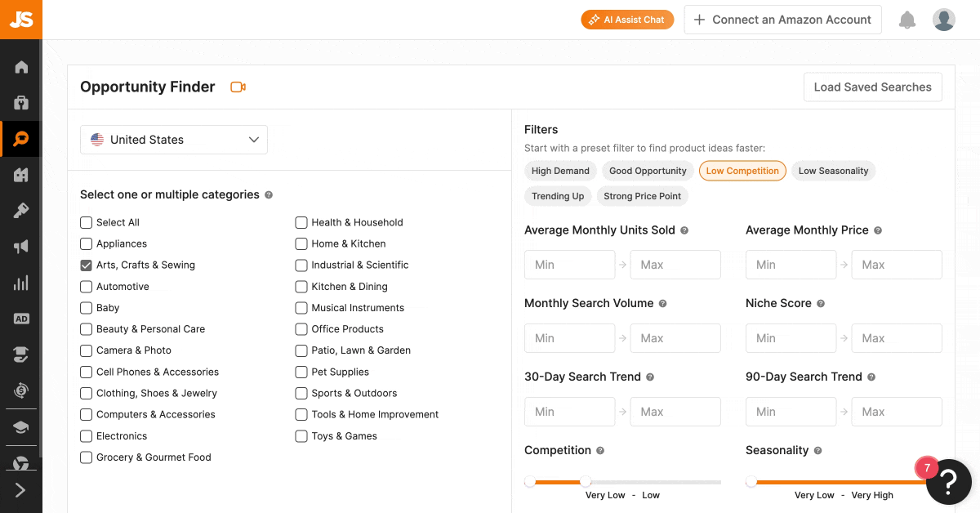This screenshot has height=513, width=980.
Task: Check the Automotive category
Action: pyautogui.click(x=86, y=287)
